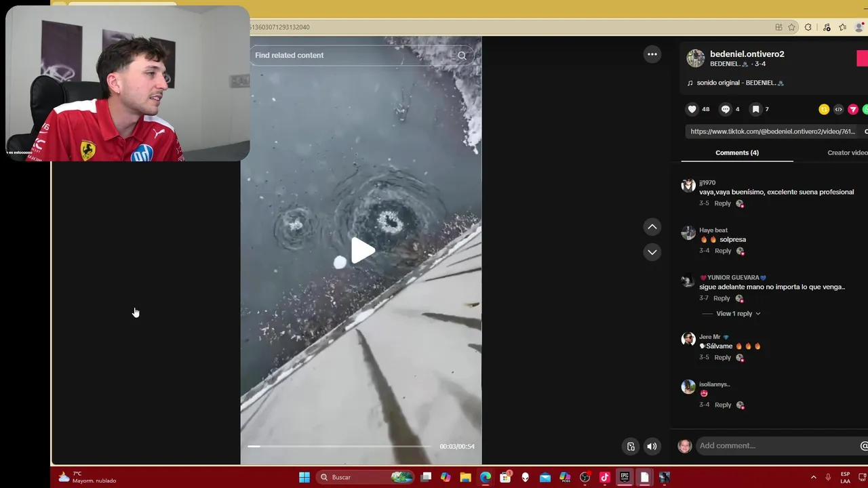This screenshot has height=488, width=868.
Task: Open Jere Mr commenter avatar
Action: click(x=688, y=340)
